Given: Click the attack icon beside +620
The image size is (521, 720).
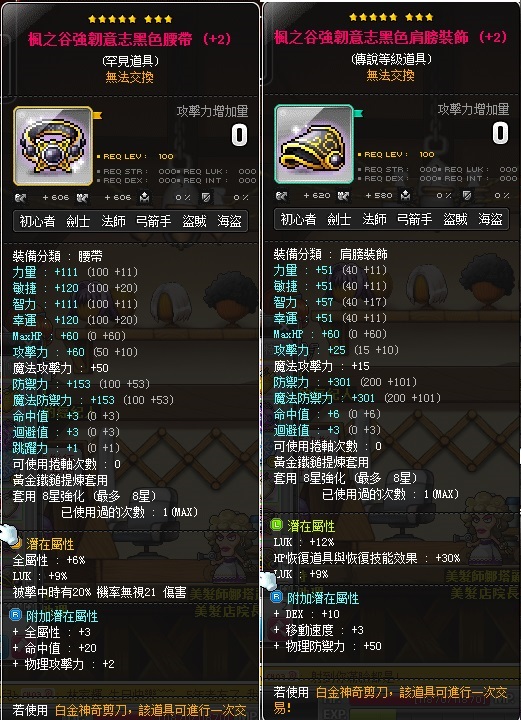Looking at the screenshot, I should (281, 195).
